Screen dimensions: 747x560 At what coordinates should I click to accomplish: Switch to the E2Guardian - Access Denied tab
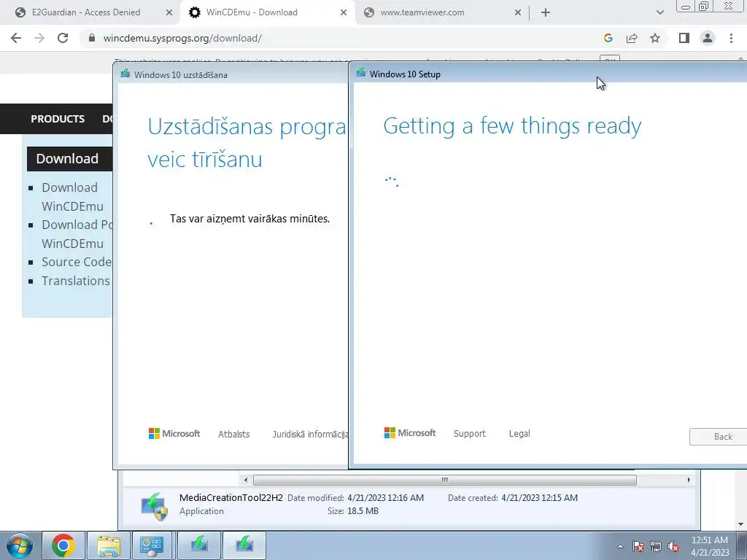coord(86,12)
